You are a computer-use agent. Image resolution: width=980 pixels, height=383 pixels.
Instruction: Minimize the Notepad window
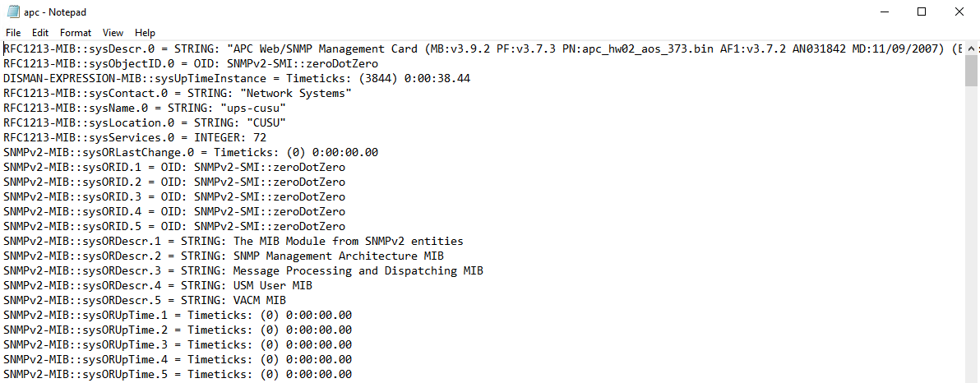(885, 12)
